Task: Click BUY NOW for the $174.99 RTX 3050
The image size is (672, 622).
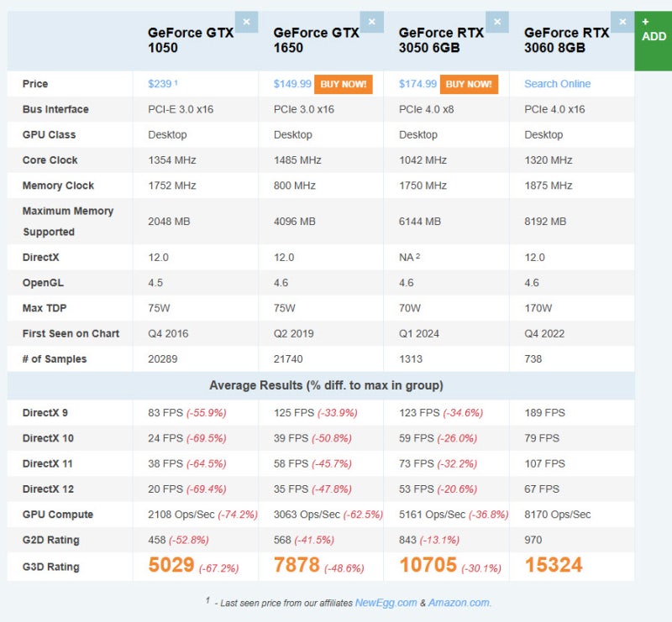Action: click(x=469, y=84)
